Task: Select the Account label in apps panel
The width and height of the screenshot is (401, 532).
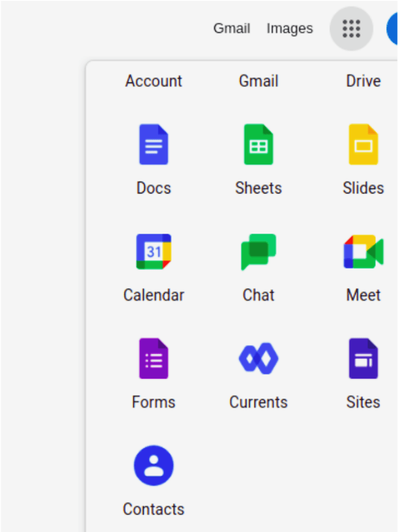Action: pyautogui.click(x=154, y=81)
